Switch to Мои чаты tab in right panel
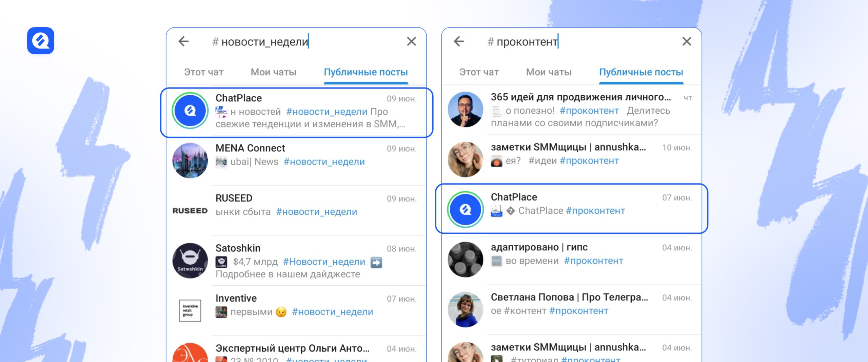The height and width of the screenshot is (362, 868). (x=549, y=72)
